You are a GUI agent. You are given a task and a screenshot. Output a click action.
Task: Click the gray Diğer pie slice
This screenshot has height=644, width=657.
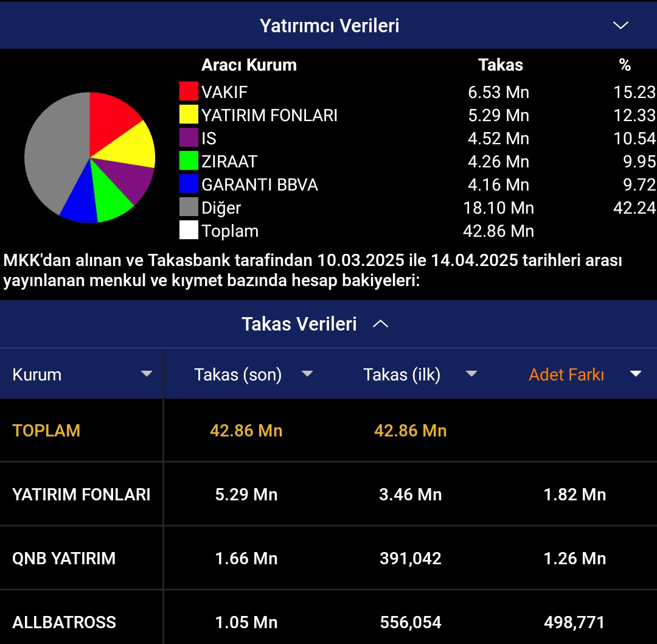(55, 151)
